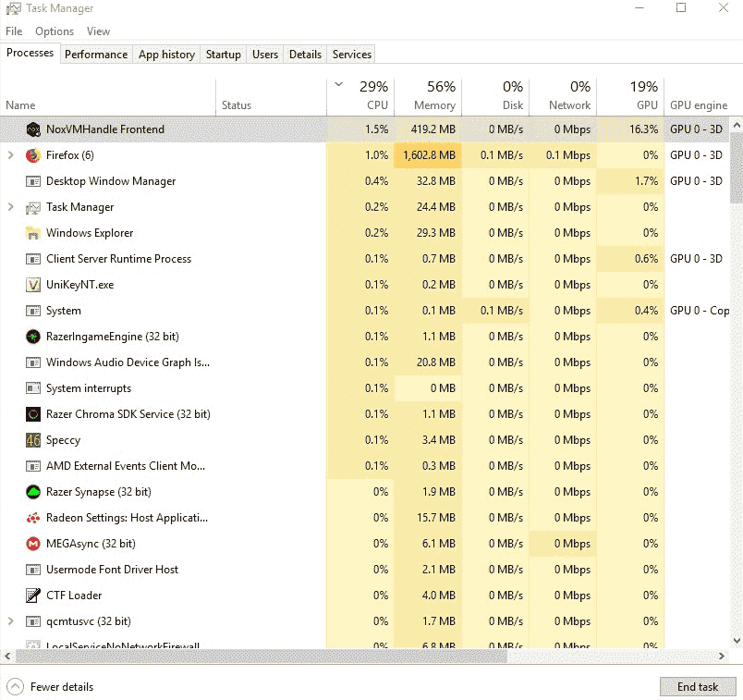Viewport: 743px width, 700px height.
Task: Click the vertical scrollbar thumb
Action: pos(737,167)
